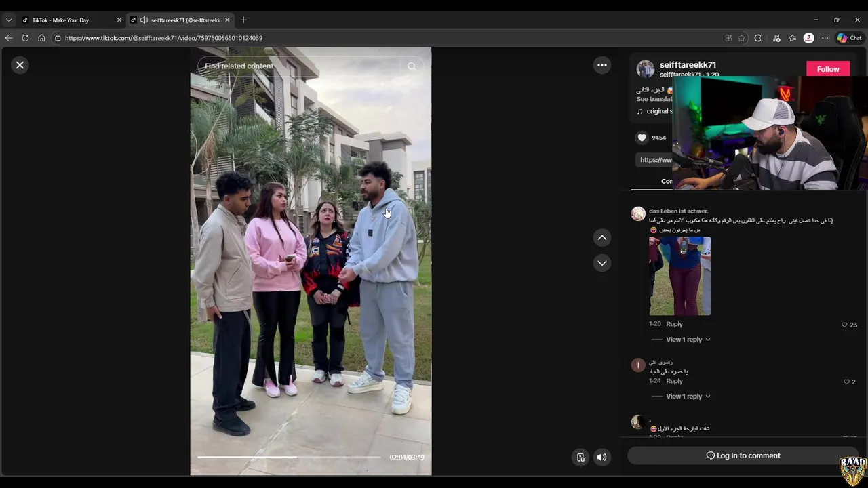Seek the video using the progress bar
Screen dimensions: 868x488
pyautogui.click(x=289, y=457)
